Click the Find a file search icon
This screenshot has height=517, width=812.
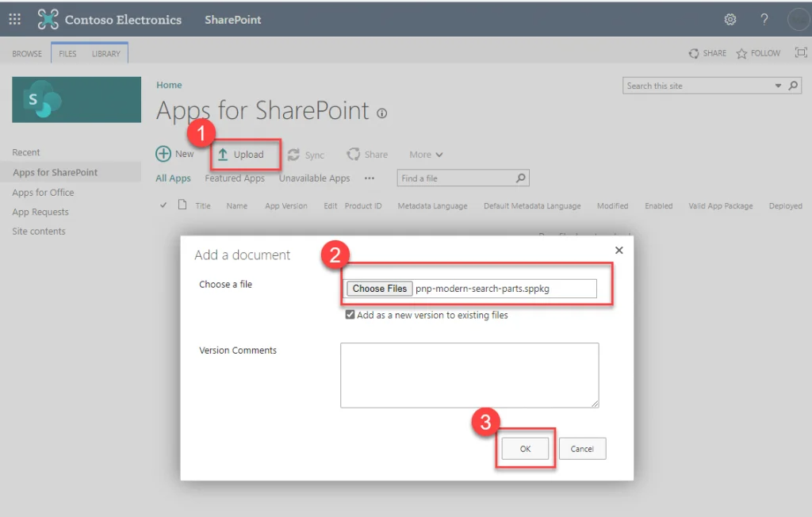(x=520, y=178)
